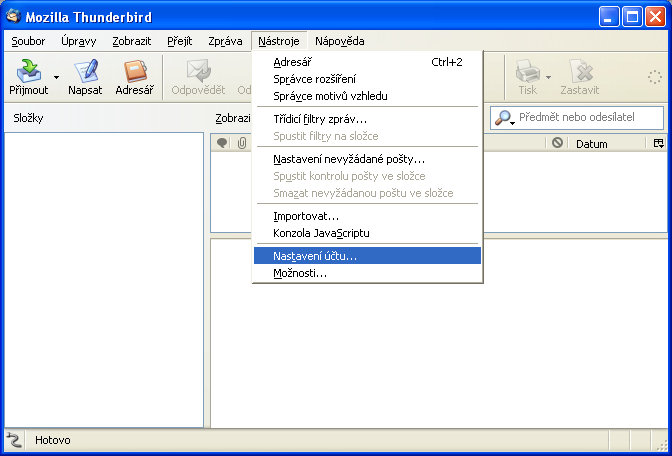Open Třídicí filtry zpráv…

[x=367, y=119]
